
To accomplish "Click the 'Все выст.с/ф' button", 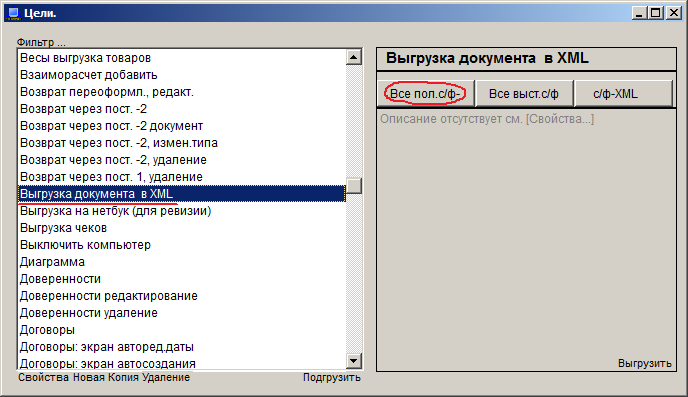I will [x=524, y=93].
